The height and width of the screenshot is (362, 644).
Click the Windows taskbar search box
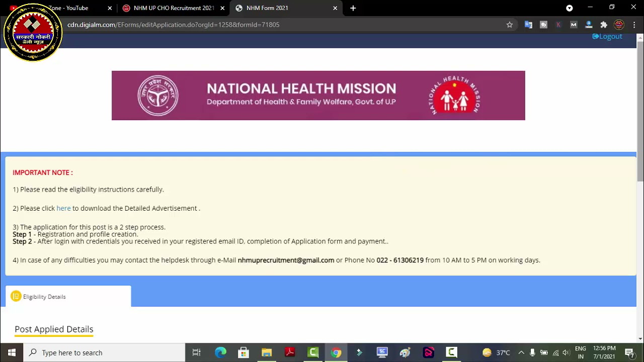point(105,352)
